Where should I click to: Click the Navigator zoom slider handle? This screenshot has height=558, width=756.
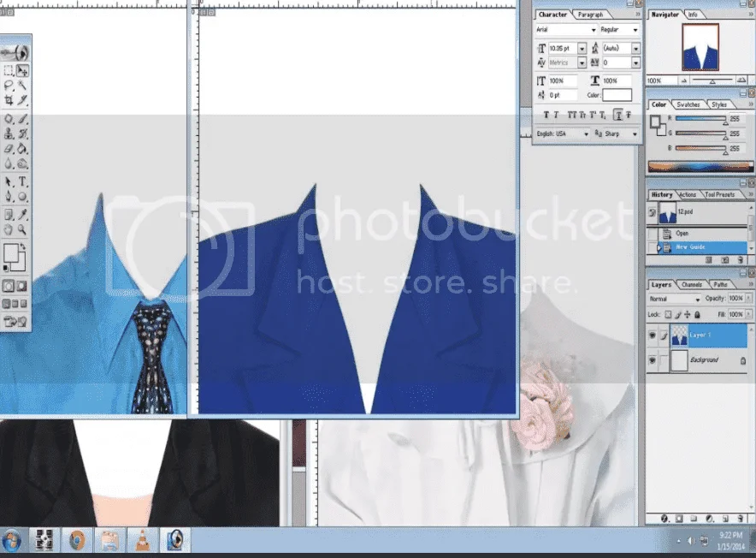(712, 81)
